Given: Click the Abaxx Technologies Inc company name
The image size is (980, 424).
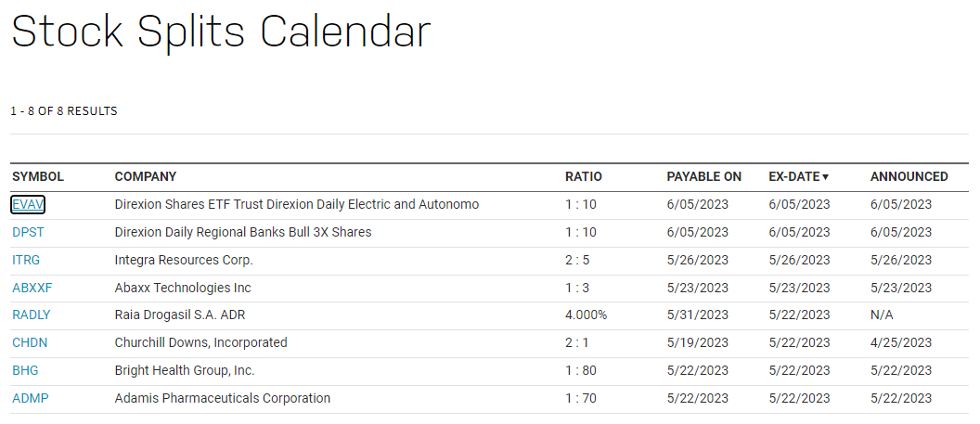Looking at the screenshot, I should pyautogui.click(x=183, y=288).
